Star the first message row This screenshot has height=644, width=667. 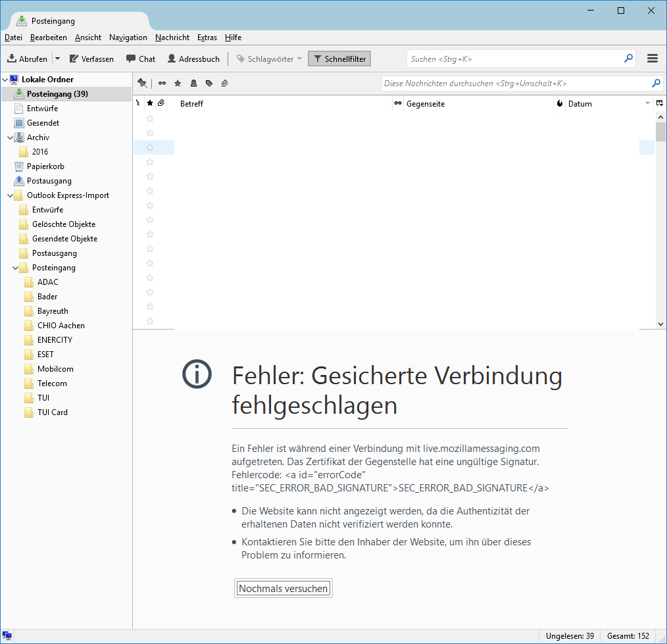click(150, 118)
